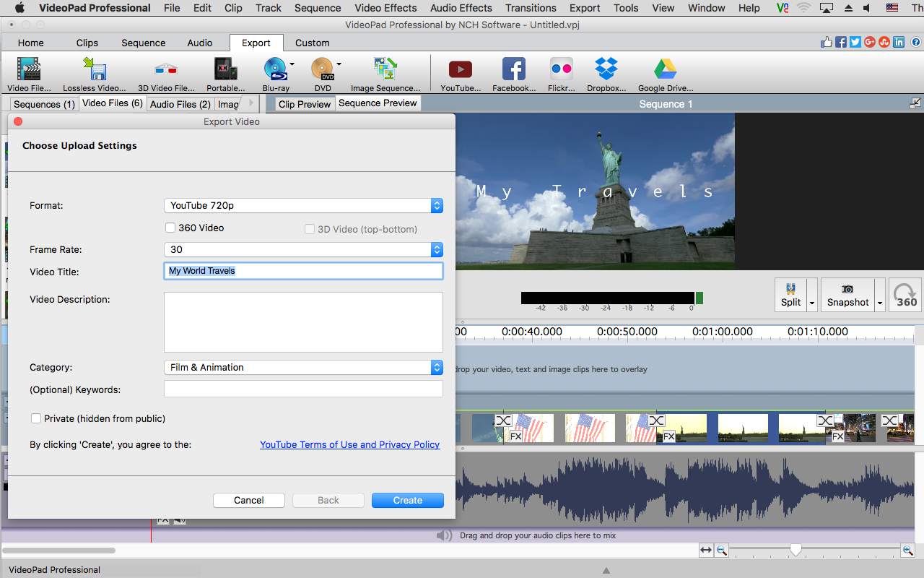The height and width of the screenshot is (578, 924).
Task: Share on LinkedIn icon
Action: (x=899, y=42)
